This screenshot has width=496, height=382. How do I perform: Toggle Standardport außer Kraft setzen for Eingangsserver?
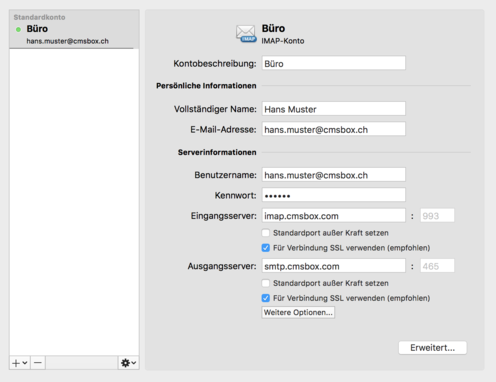coord(266,233)
